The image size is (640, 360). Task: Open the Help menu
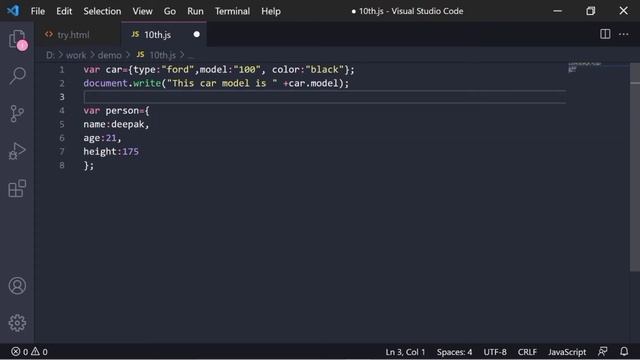pyautogui.click(x=271, y=11)
